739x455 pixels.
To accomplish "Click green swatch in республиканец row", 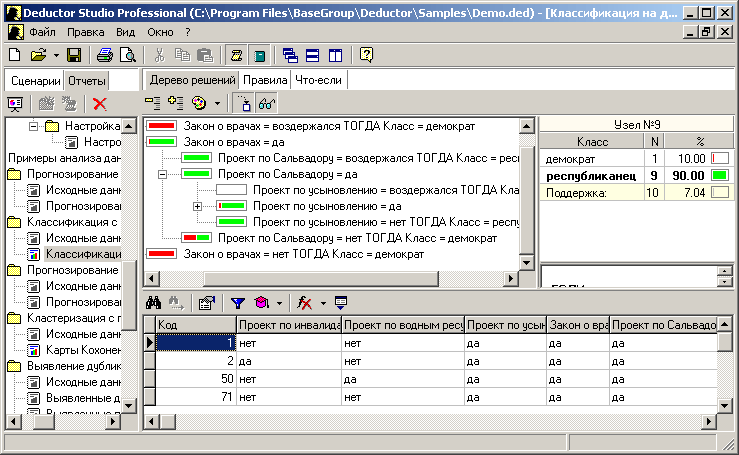I will click(719, 175).
